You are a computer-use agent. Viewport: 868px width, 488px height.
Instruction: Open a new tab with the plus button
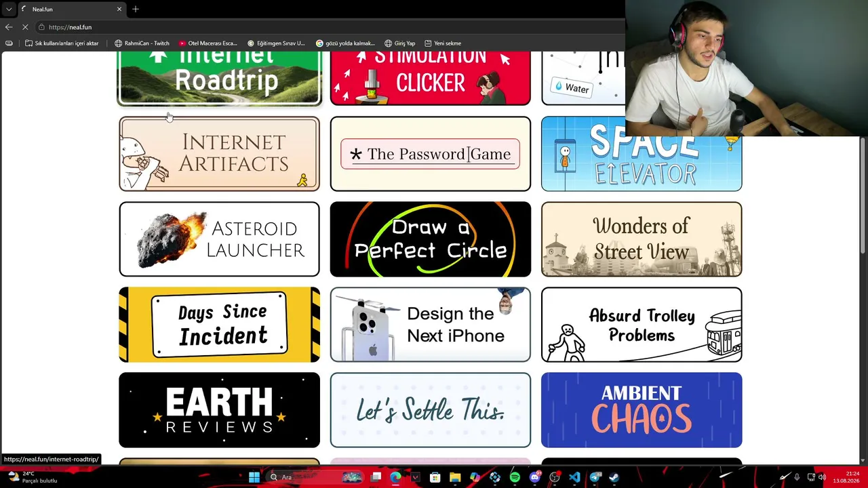click(x=136, y=9)
